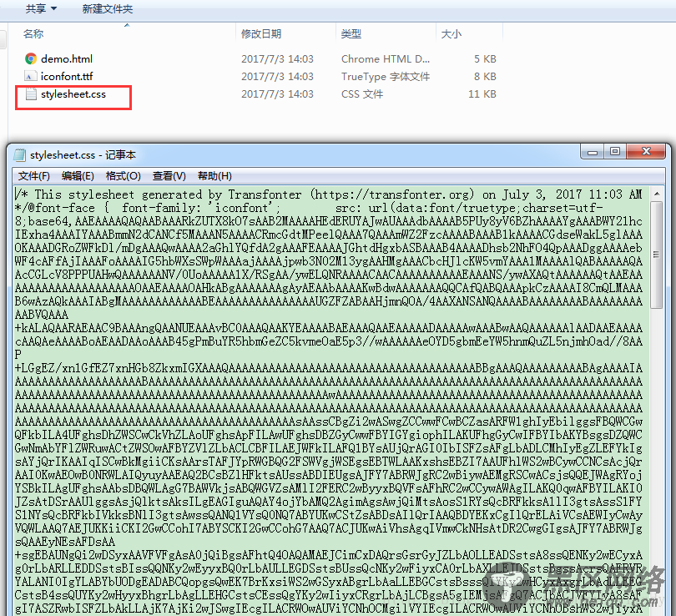The image size is (676, 616).
Task: Open the 编辑(E) menu in Notepad
Action: coord(78,176)
